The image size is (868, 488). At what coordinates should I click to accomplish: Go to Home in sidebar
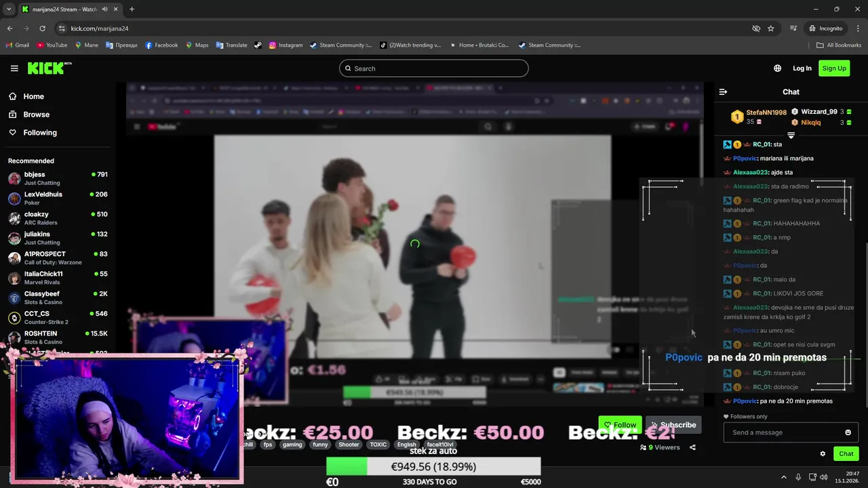coord(26,96)
